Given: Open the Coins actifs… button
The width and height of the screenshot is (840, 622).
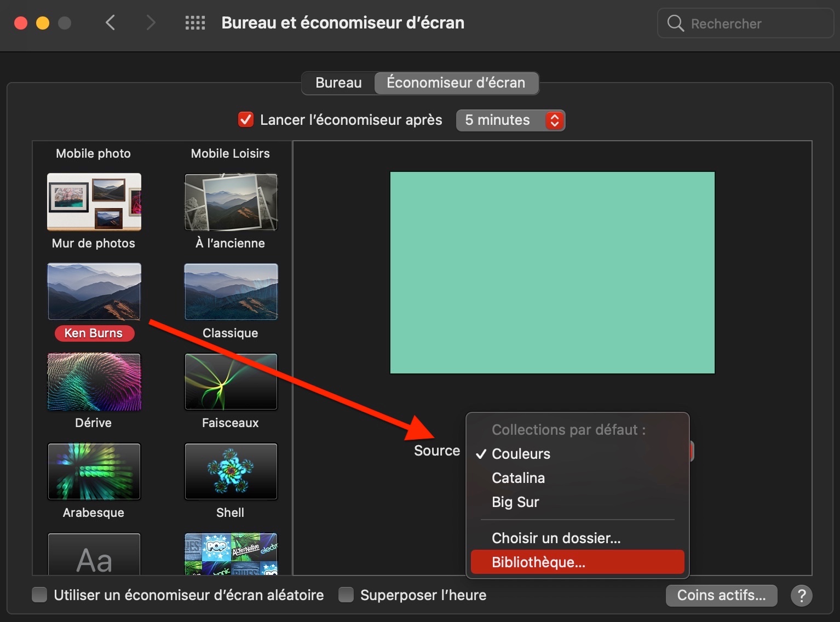Looking at the screenshot, I should (721, 595).
